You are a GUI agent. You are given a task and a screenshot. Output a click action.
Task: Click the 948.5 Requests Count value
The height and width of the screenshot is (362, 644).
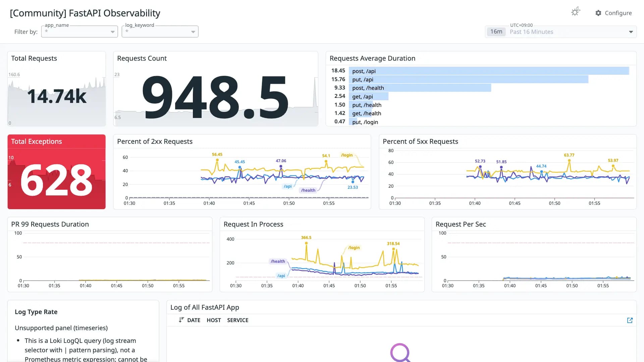coord(215,97)
